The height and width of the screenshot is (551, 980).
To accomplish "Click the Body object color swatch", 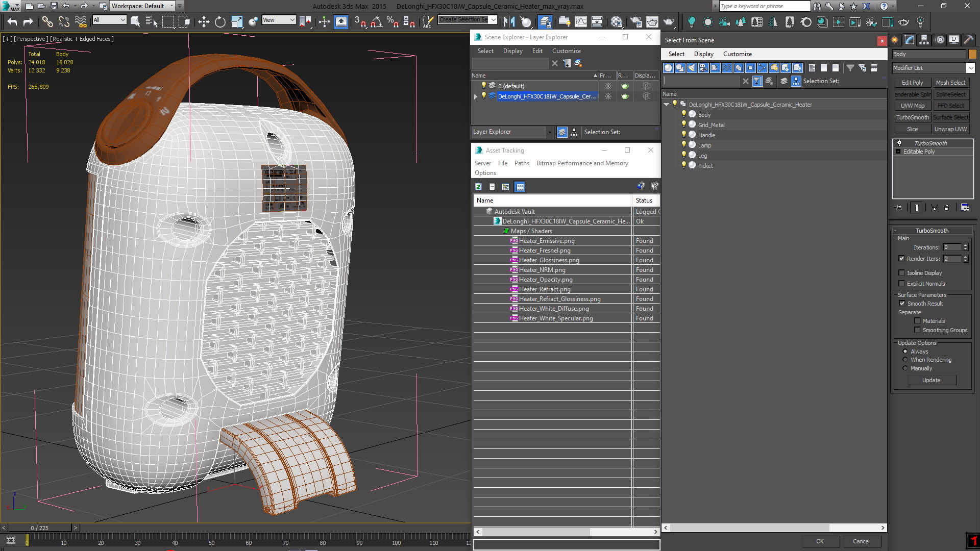I will (x=972, y=54).
